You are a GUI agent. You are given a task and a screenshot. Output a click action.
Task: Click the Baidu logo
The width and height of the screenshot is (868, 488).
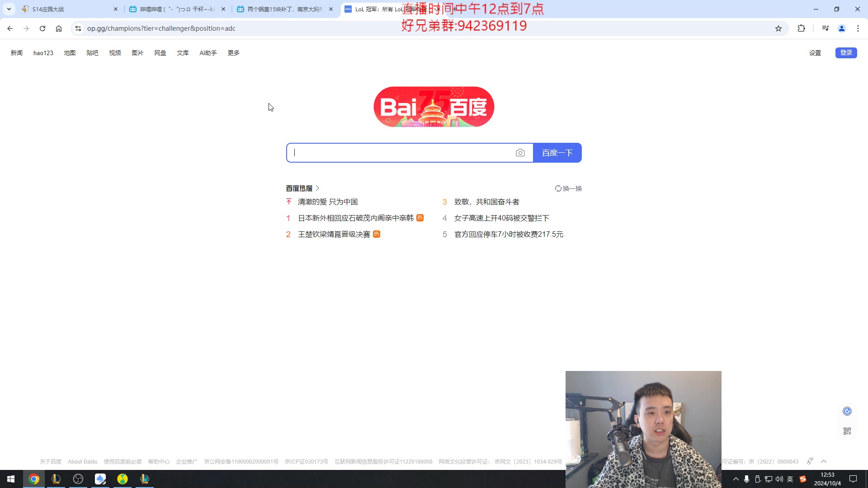click(434, 107)
